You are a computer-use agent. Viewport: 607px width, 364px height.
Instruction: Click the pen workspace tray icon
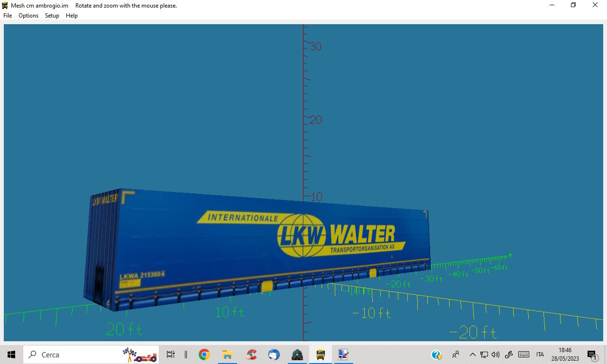coord(509,355)
